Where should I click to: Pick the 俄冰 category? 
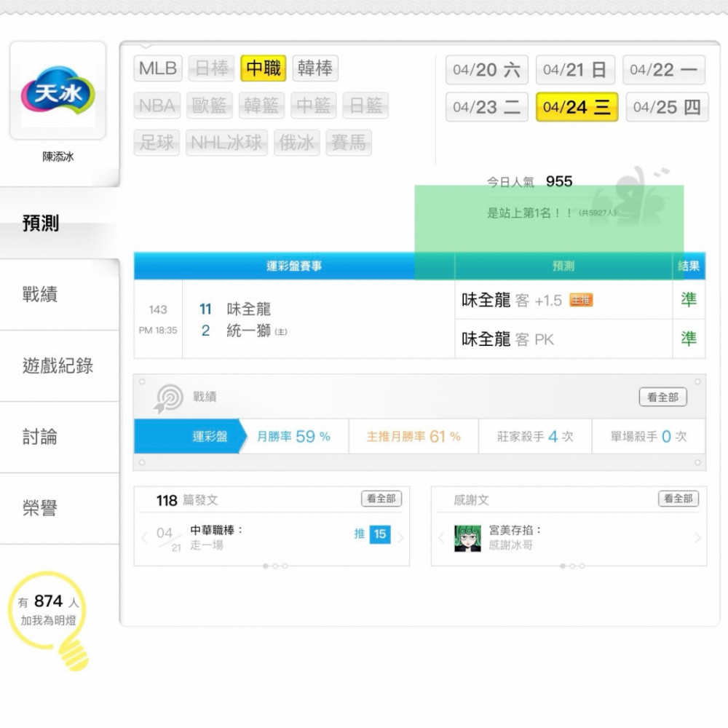(297, 143)
